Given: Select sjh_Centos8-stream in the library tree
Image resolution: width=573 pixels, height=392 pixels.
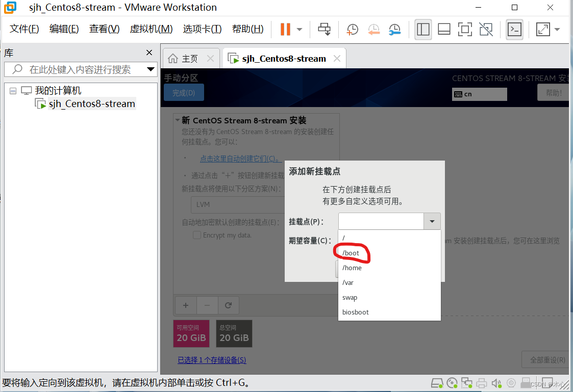Looking at the screenshot, I should 92,103.
